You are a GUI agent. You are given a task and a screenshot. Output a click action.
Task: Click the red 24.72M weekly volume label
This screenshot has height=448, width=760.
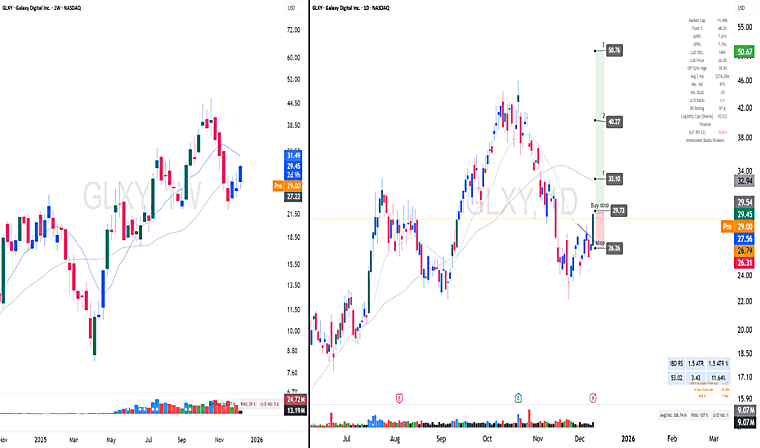(x=296, y=400)
